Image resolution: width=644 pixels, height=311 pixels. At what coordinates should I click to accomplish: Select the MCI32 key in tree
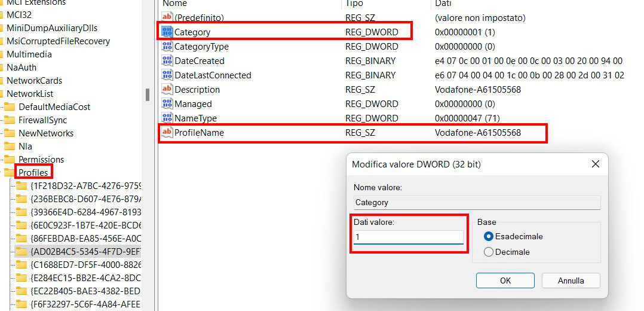coord(19,15)
